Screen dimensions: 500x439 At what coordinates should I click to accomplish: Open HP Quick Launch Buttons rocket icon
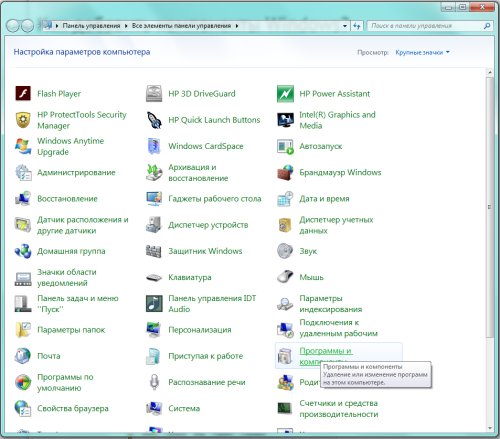154,120
